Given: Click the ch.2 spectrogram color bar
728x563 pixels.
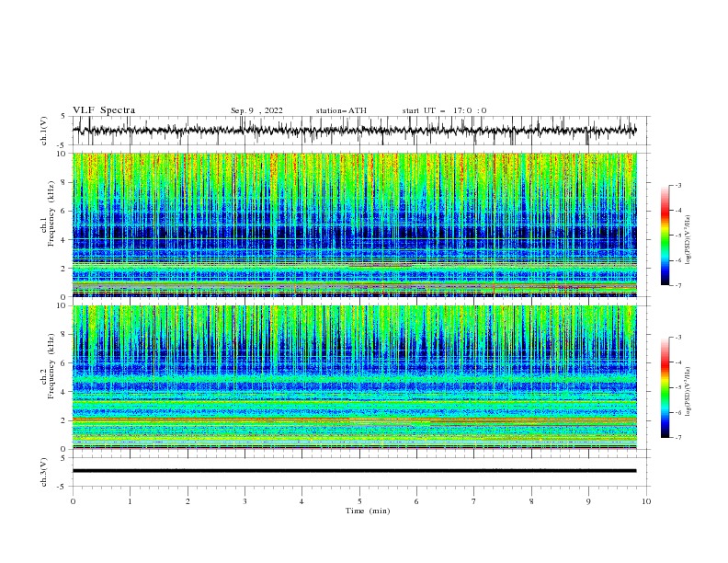Looking at the screenshot, I should pos(665,387).
